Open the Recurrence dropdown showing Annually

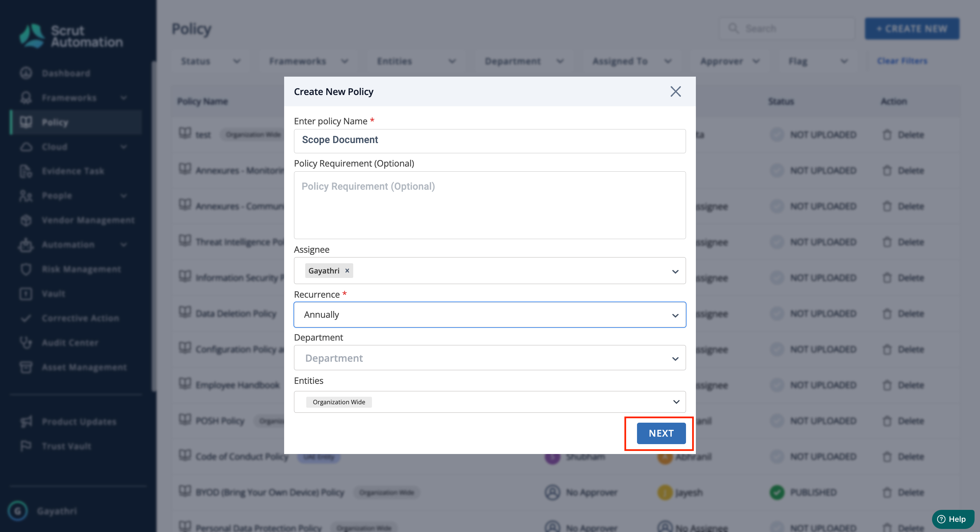point(490,315)
